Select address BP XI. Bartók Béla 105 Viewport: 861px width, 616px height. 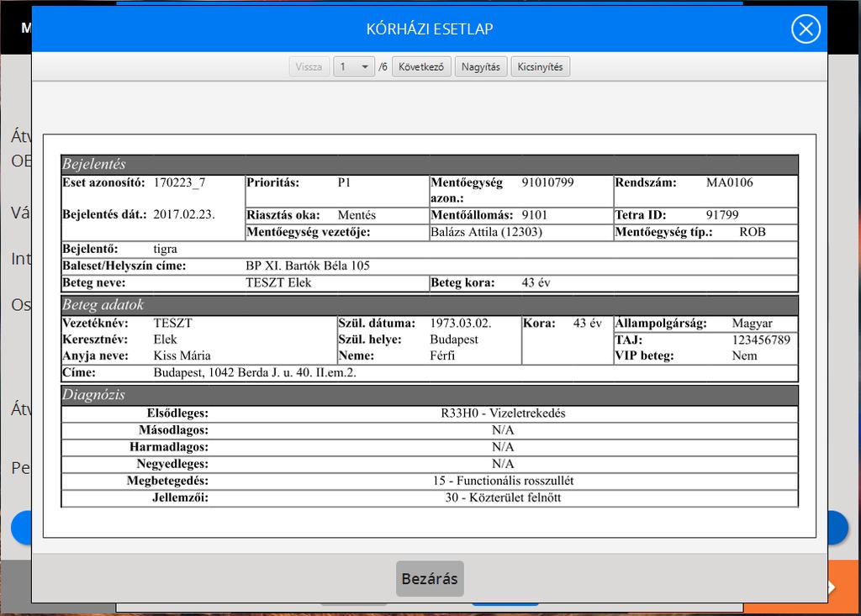click(308, 266)
